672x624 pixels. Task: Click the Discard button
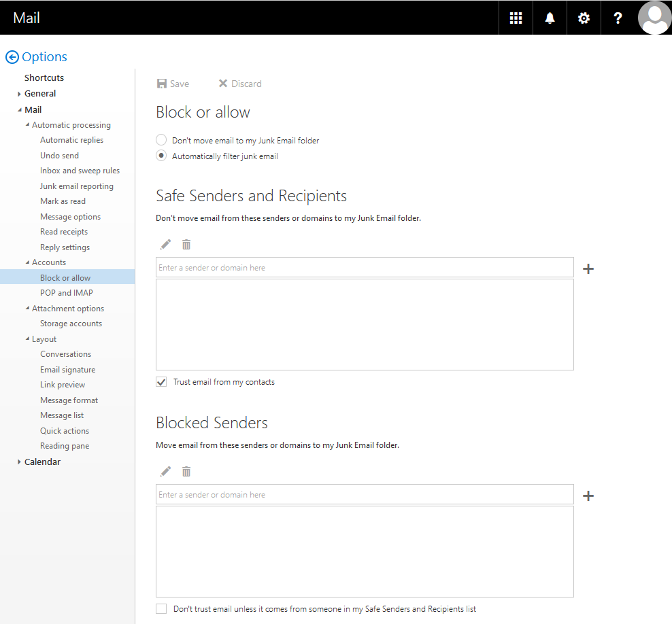(x=239, y=84)
